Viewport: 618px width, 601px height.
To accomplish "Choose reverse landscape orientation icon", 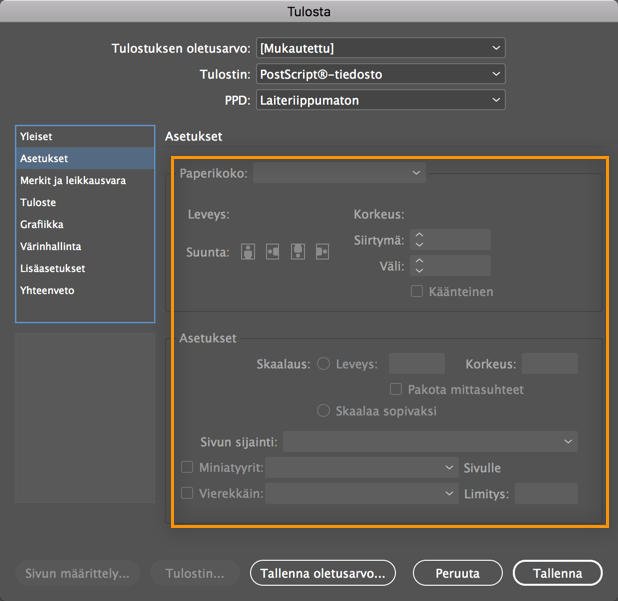I will (322, 252).
